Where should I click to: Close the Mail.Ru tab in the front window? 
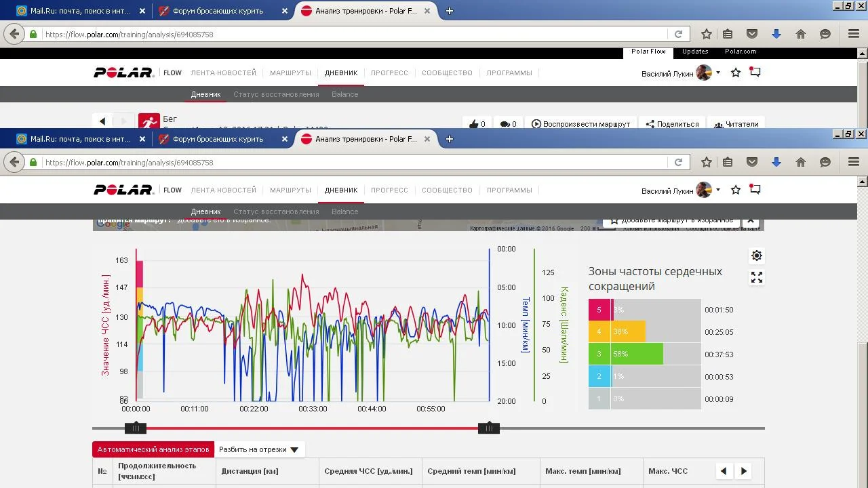point(142,139)
